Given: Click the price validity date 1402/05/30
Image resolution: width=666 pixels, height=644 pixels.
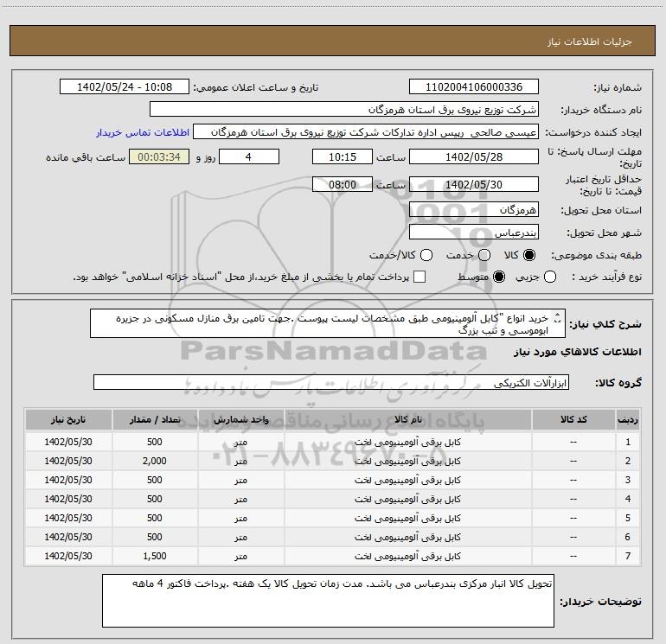Looking at the screenshot, I should [x=474, y=184].
